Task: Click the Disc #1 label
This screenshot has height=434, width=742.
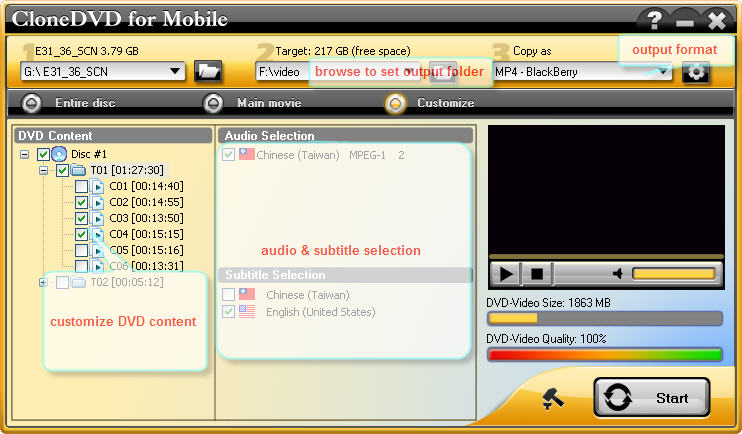Action: coord(88,154)
